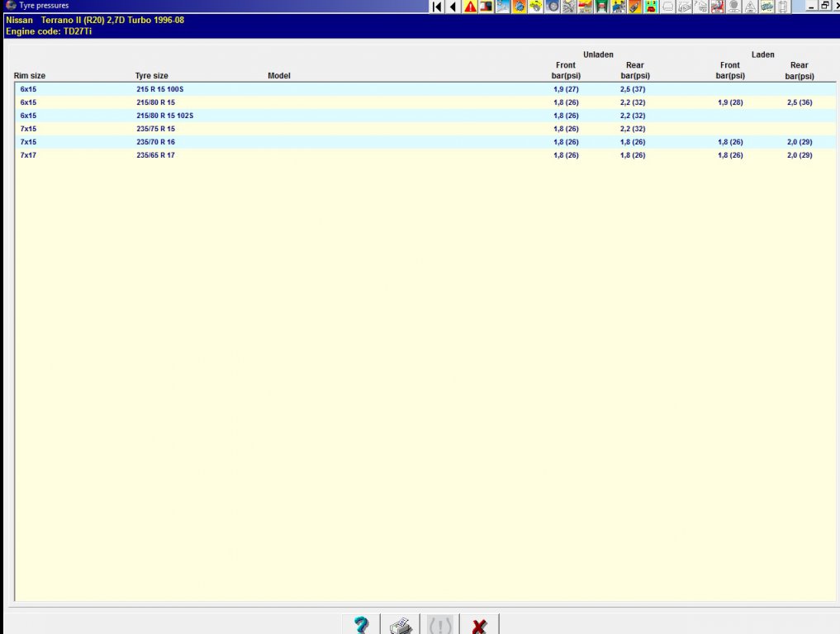Click the greyed TPMS tyre warning button

point(439,624)
